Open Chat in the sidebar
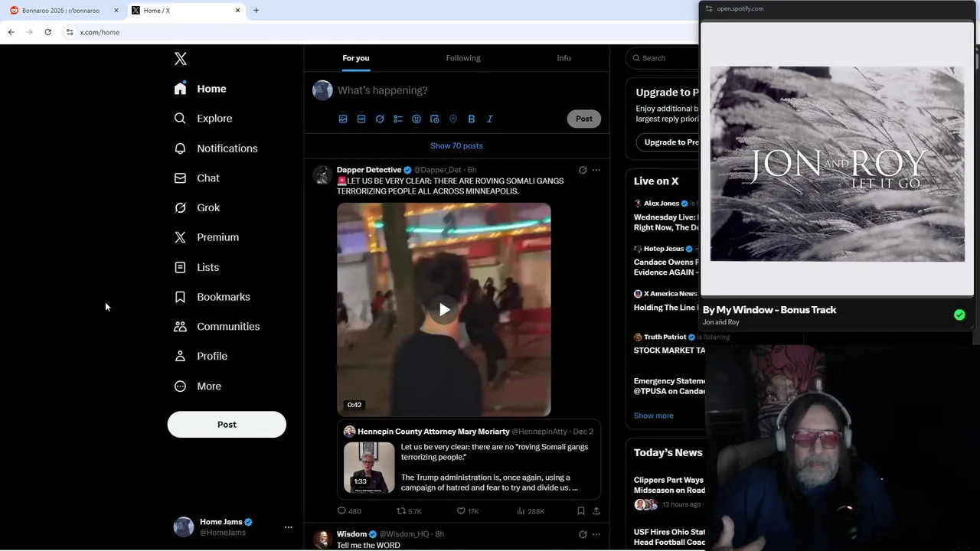Image resolution: width=980 pixels, height=551 pixels. [x=197, y=178]
